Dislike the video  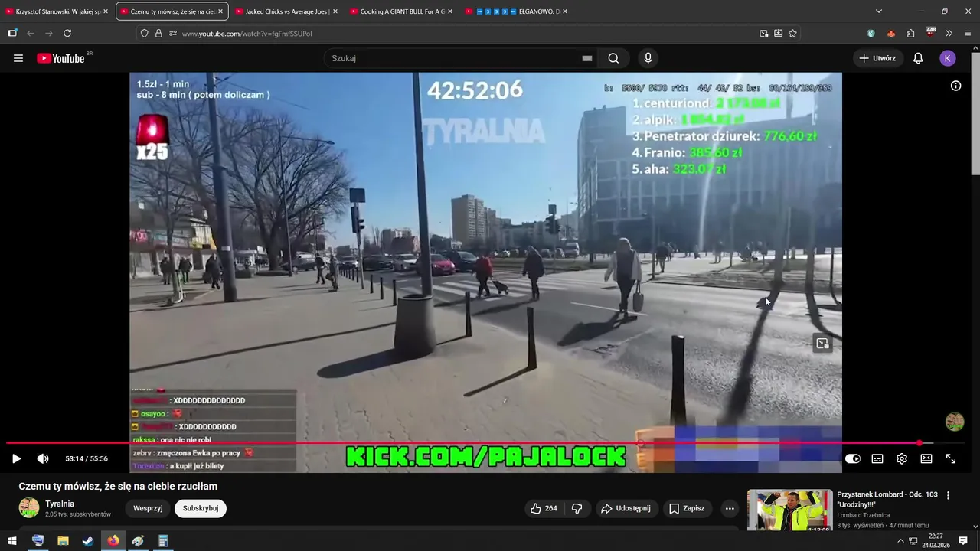click(x=577, y=508)
